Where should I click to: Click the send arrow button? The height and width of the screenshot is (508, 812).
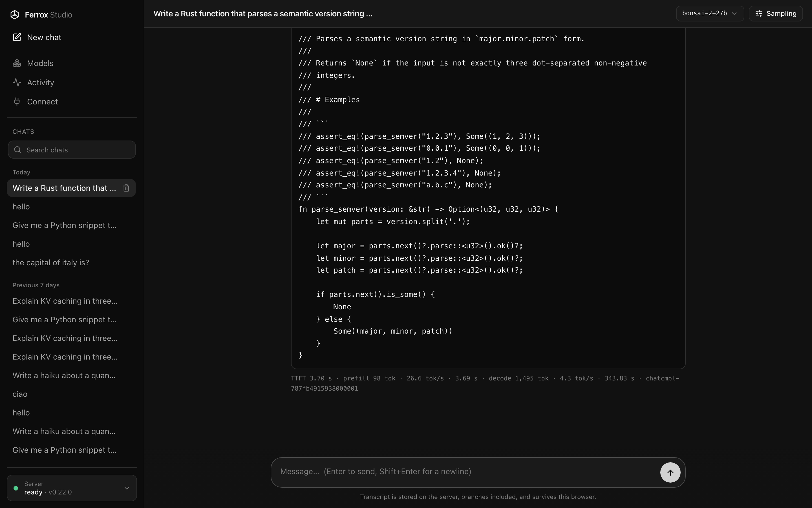(x=670, y=472)
